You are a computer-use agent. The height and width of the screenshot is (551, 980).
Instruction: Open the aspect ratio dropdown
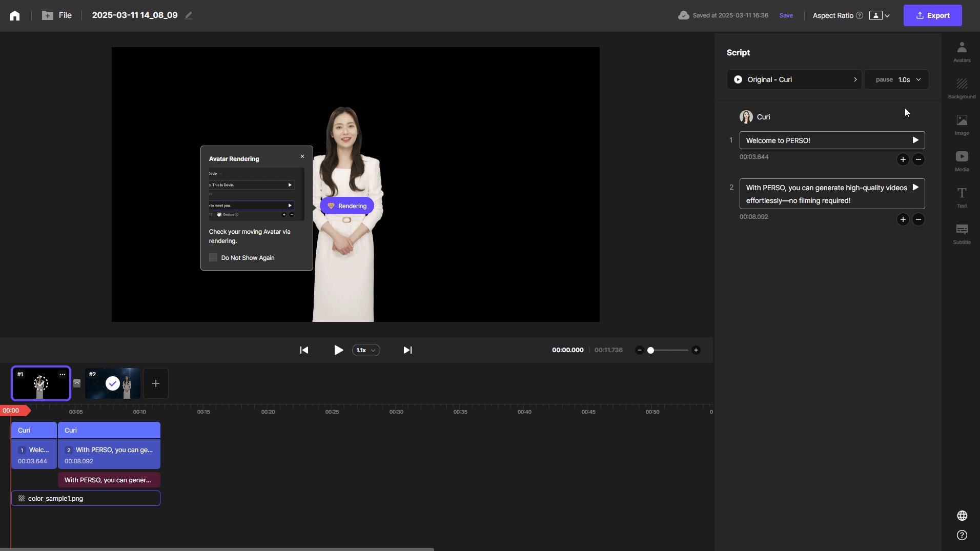[880, 15]
